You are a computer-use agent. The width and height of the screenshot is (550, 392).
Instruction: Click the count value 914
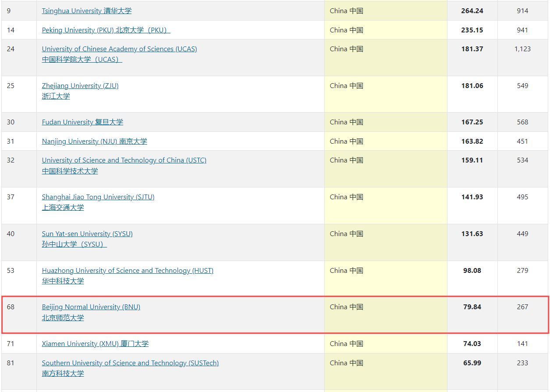click(522, 11)
